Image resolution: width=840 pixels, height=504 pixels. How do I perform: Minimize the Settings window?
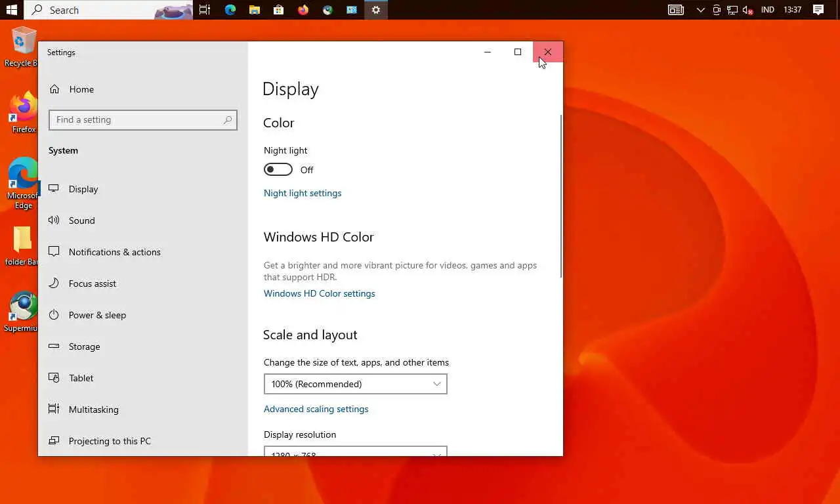point(488,52)
